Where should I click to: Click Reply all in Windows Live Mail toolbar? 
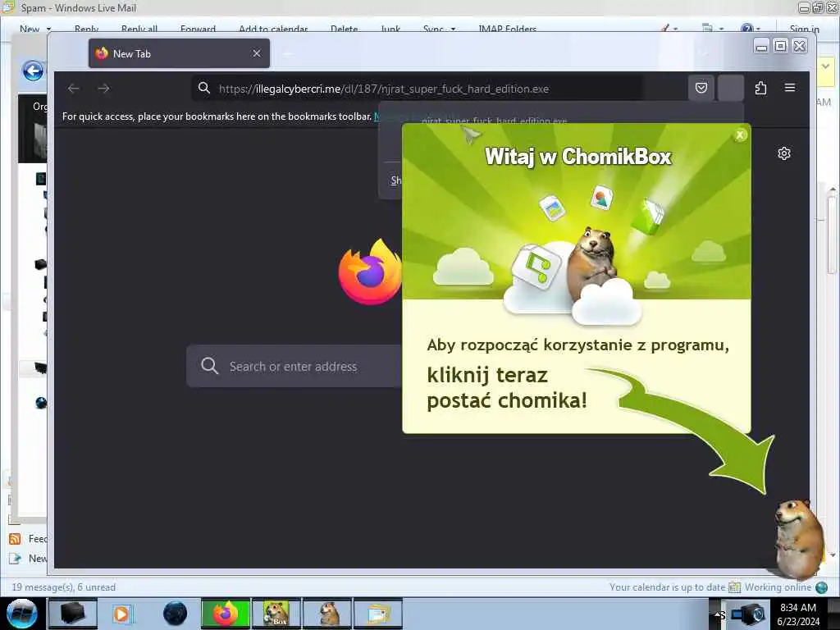(139, 29)
